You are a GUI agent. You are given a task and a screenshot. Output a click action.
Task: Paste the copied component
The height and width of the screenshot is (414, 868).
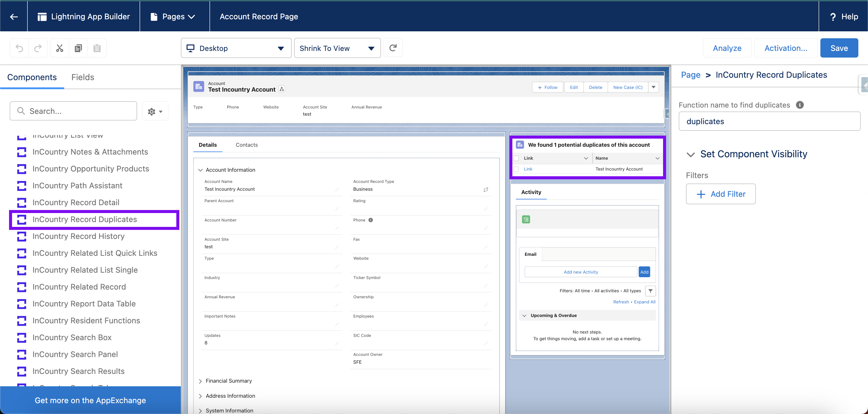tap(97, 48)
